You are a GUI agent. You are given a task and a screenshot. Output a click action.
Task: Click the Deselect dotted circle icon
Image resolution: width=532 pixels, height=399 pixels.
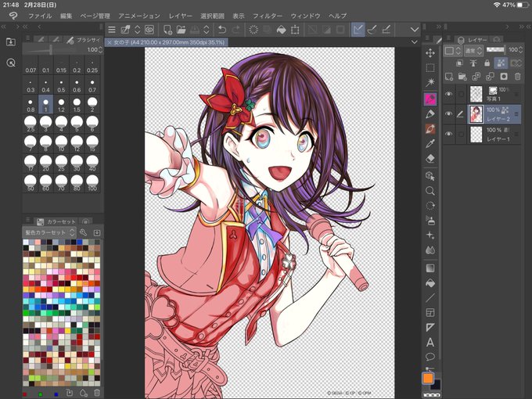pyautogui.click(x=253, y=30)
